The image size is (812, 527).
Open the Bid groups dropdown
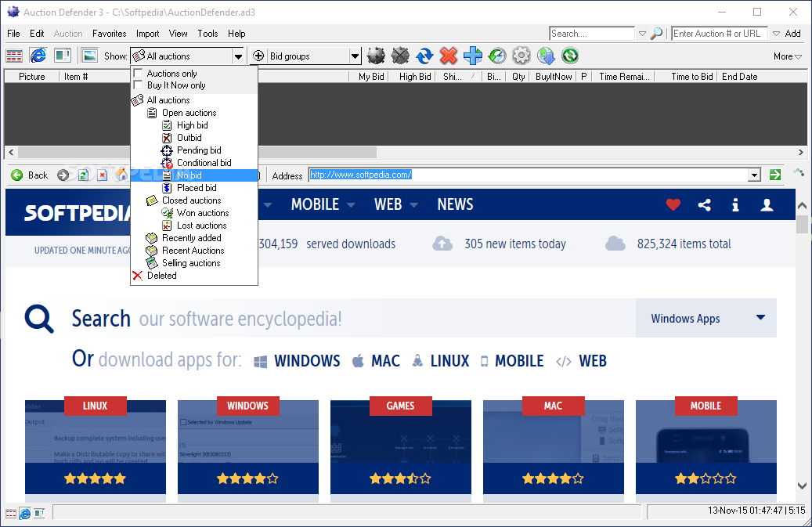(x=355, y=56)
